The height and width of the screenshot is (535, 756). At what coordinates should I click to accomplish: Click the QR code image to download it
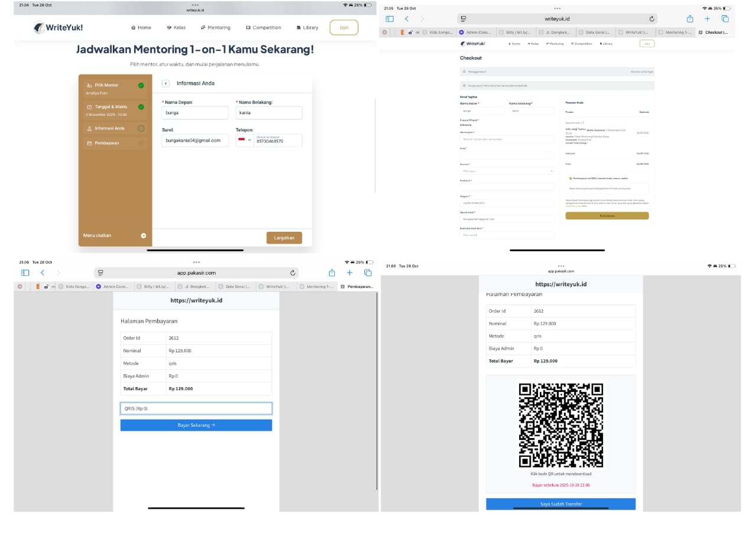click(561, 425)
